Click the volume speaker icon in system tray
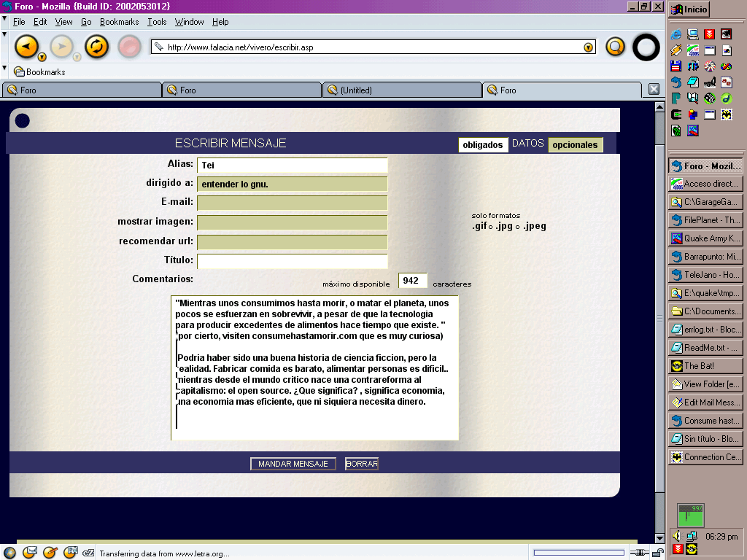 676,536
